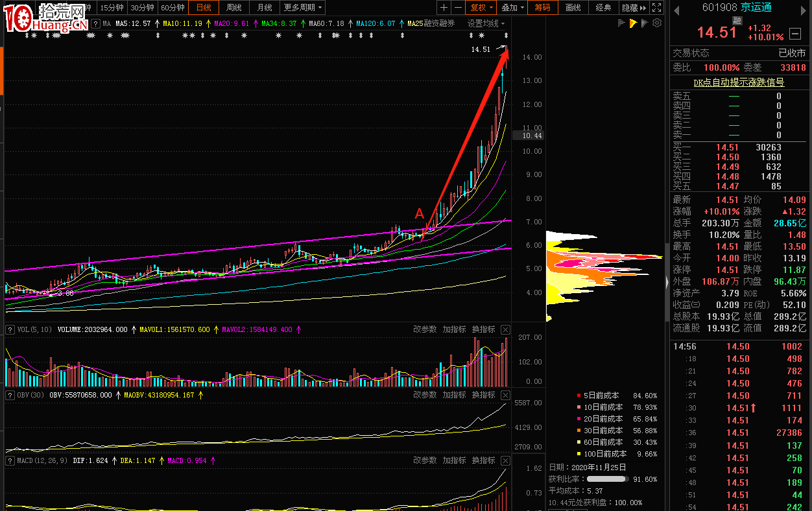The image size is (812, 511).
Task: Expand 更多周期 period dropdown
Action: [x=303, y=8]
